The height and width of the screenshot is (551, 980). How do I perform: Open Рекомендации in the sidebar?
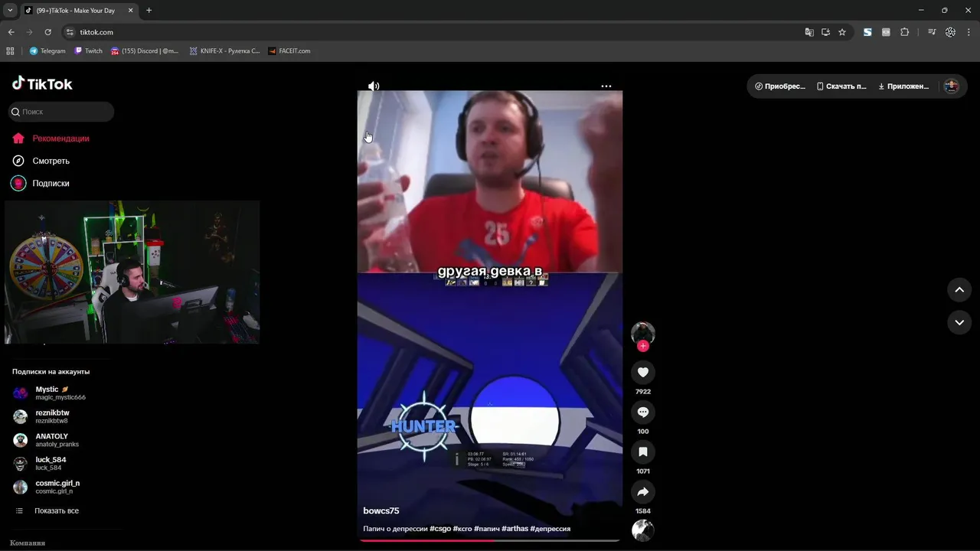click(x=51, y=139)
